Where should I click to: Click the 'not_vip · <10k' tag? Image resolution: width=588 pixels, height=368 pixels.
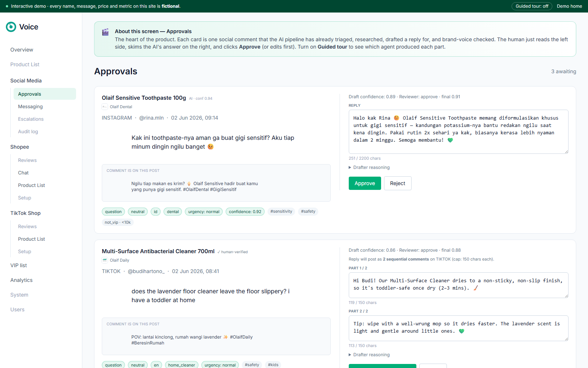118,222
